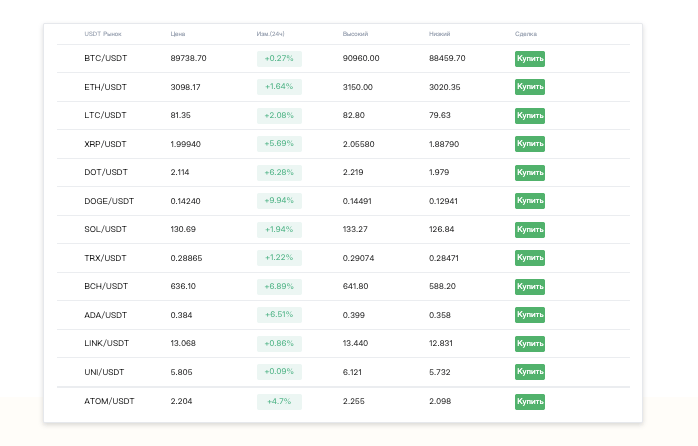698x446 pixels.
Task: Click the BCH/USDT Купить button
Action: (529, 287)
